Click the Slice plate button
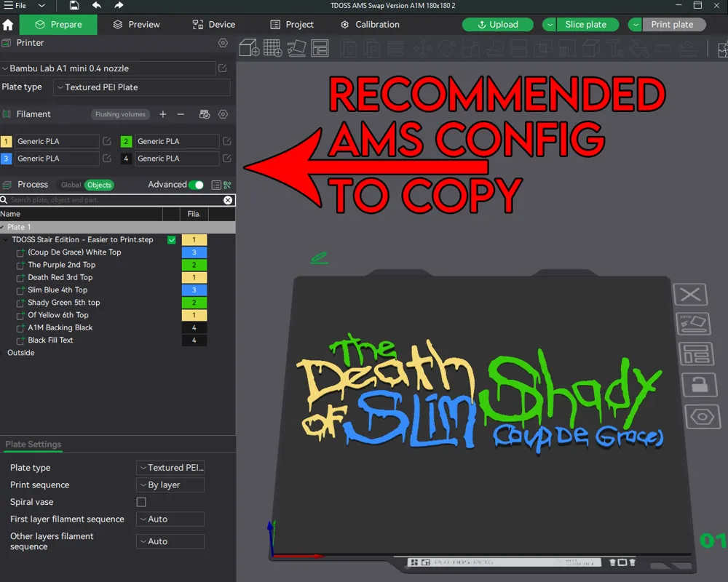This screenshot has height=582, width=728. click(x=585, y=24)
